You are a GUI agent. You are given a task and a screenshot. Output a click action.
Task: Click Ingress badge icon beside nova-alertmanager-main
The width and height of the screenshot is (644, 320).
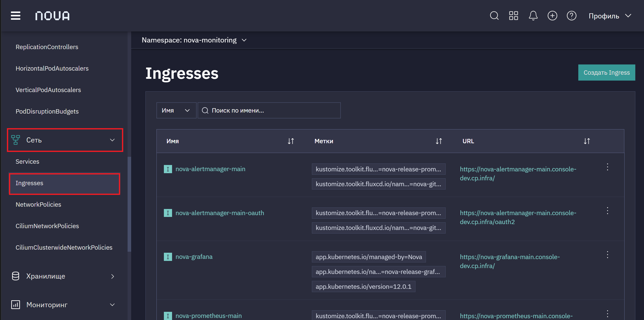pyautogui.click(x=168, y=169)
